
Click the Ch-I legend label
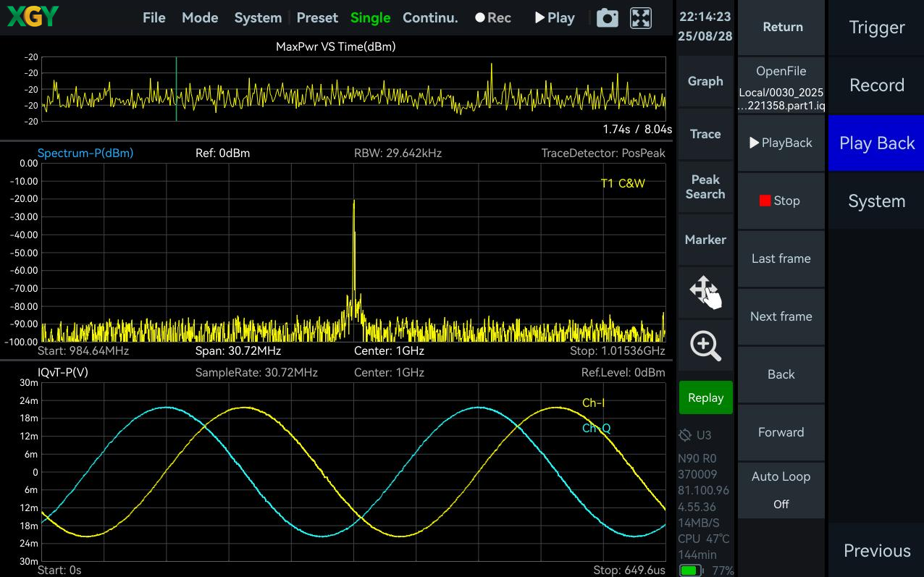click(593, 403)
